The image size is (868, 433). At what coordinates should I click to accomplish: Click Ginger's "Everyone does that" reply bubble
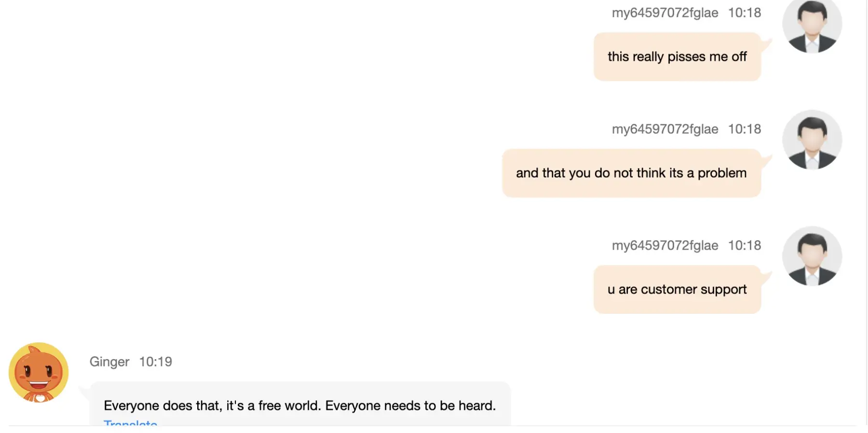point(299,405)
